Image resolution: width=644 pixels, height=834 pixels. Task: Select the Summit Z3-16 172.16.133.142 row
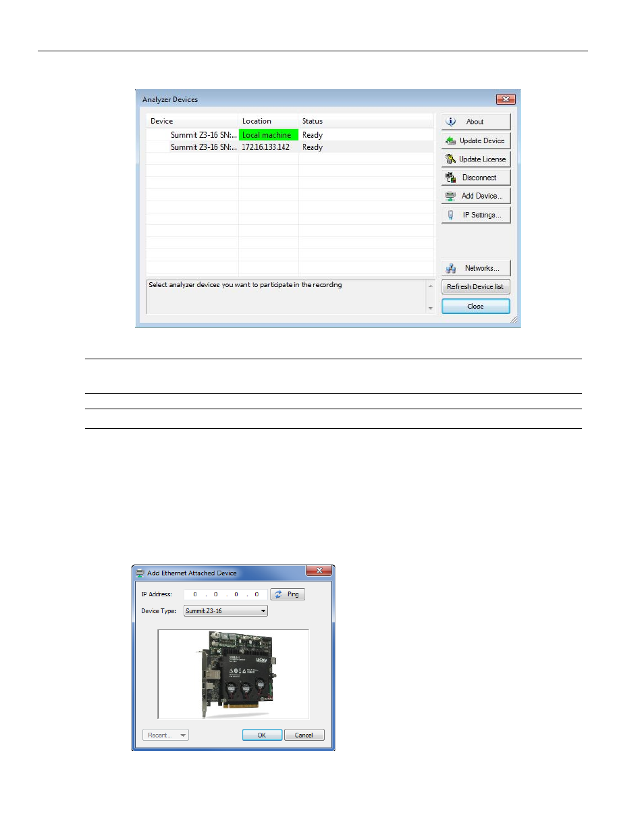(290, 147)
